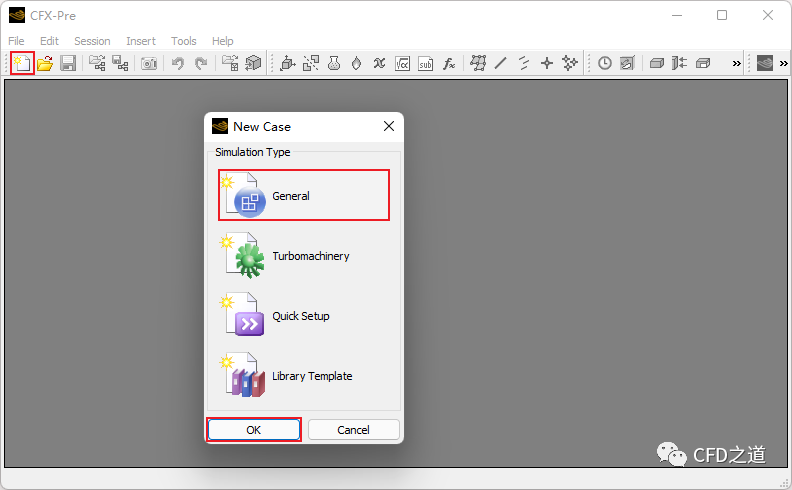
Task: Click the reaction flame icon
Action: pyautogui.click(x=357, y=63)
